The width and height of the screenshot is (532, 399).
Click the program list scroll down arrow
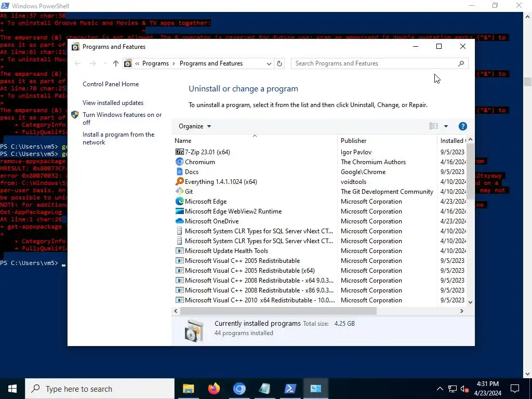point(470,302)
